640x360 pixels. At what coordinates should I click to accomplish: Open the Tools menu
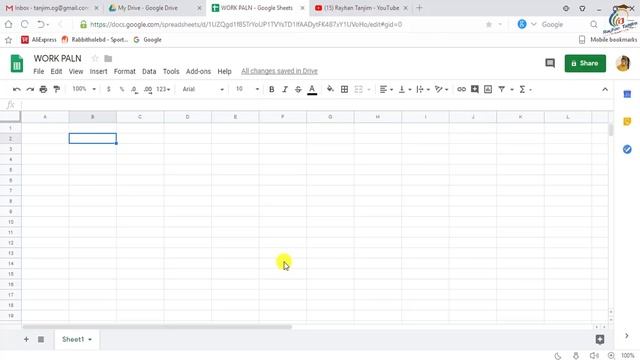[171, 71]
